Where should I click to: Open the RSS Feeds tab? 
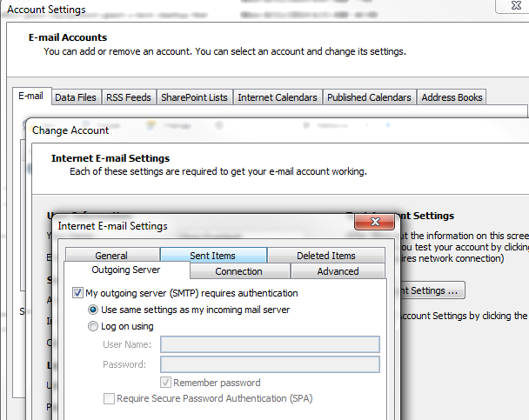[128, 97]
